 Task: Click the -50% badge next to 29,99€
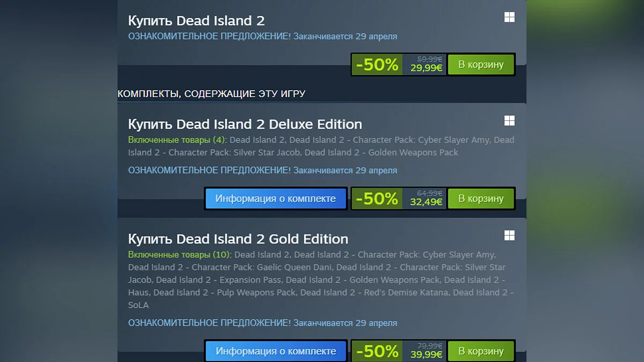point(377,65)
